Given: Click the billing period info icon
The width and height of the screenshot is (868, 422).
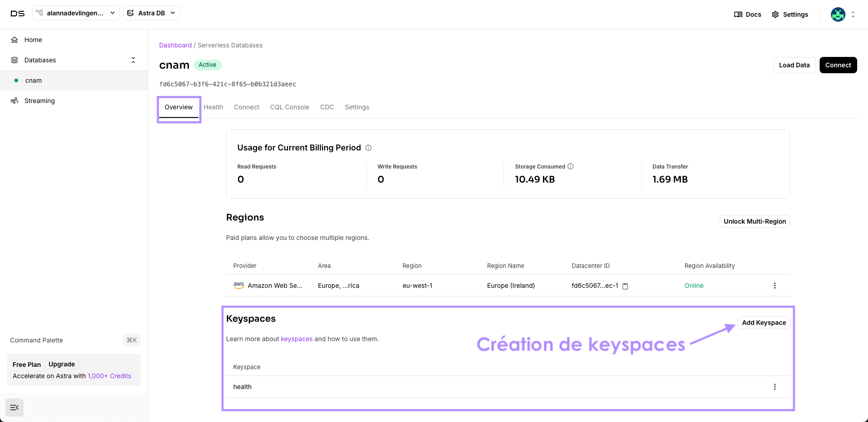Looking at the screenshot, I should coord(368,148).
